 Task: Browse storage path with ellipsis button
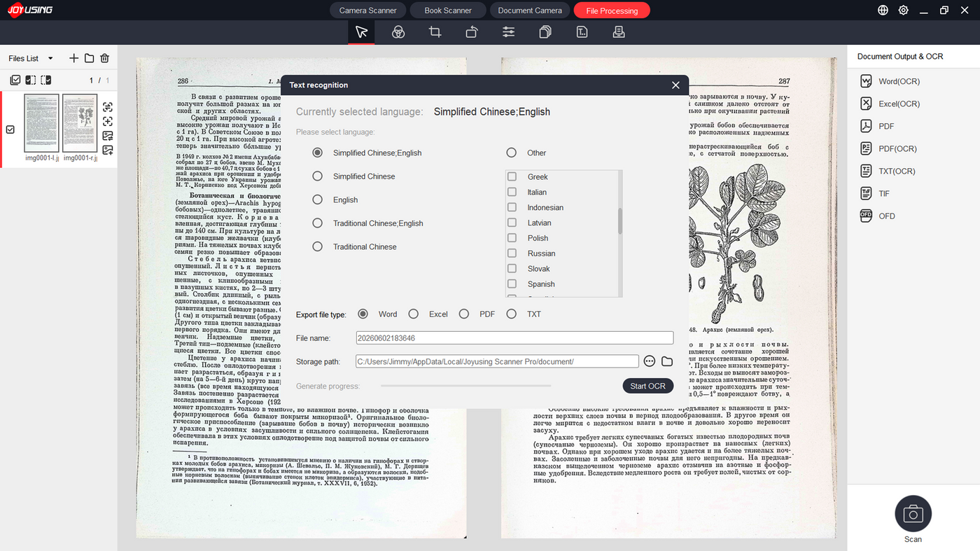click(x=649, y=361)
